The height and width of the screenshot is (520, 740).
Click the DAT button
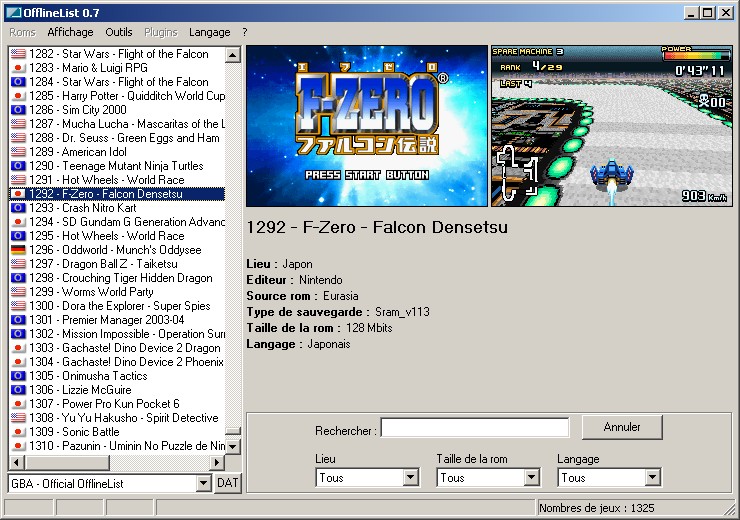point(228,484)
